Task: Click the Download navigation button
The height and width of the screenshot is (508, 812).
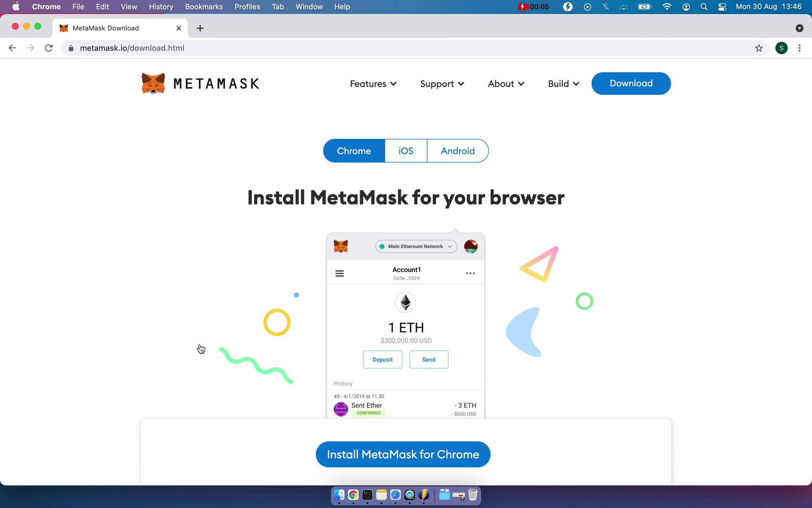Action: coord(631,83)
